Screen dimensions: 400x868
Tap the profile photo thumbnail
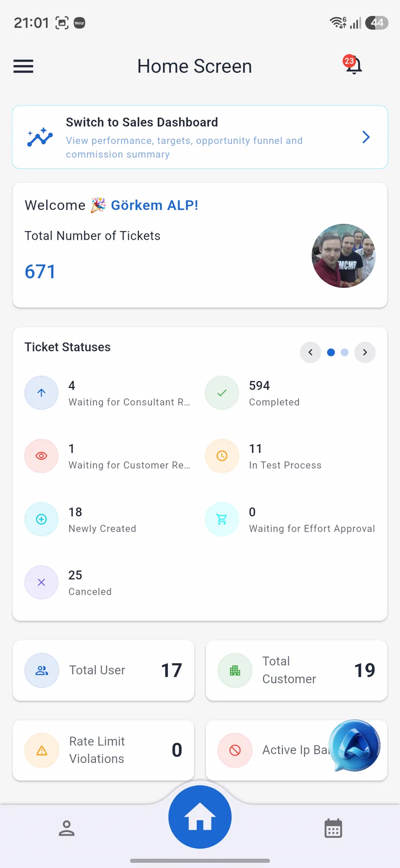[343, 256]
